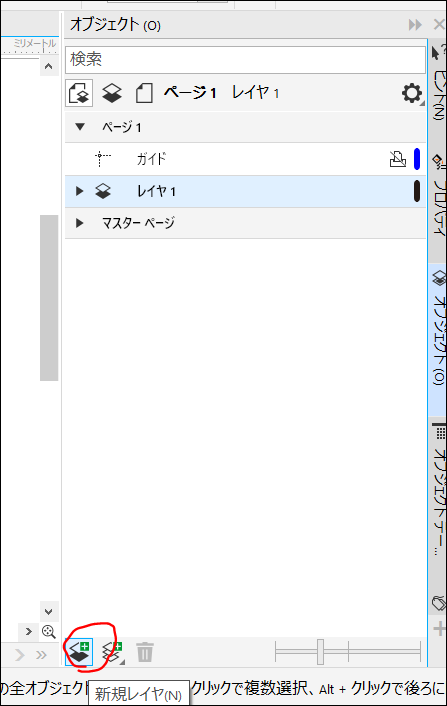
Task: Click the horizontal scroll right arrow
Action: click(28, 631)
